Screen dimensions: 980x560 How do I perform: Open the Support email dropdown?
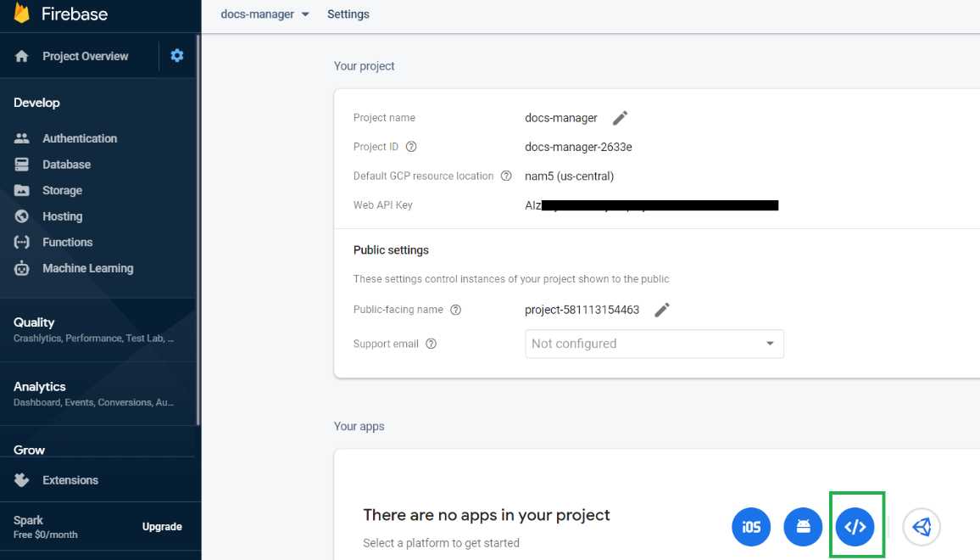(x=654, y=344)
